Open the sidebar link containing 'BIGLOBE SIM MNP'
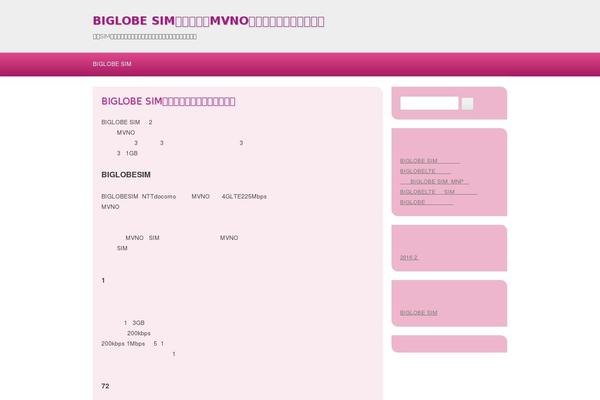Viewport: 600px width, 400px height. click(434, 181)
